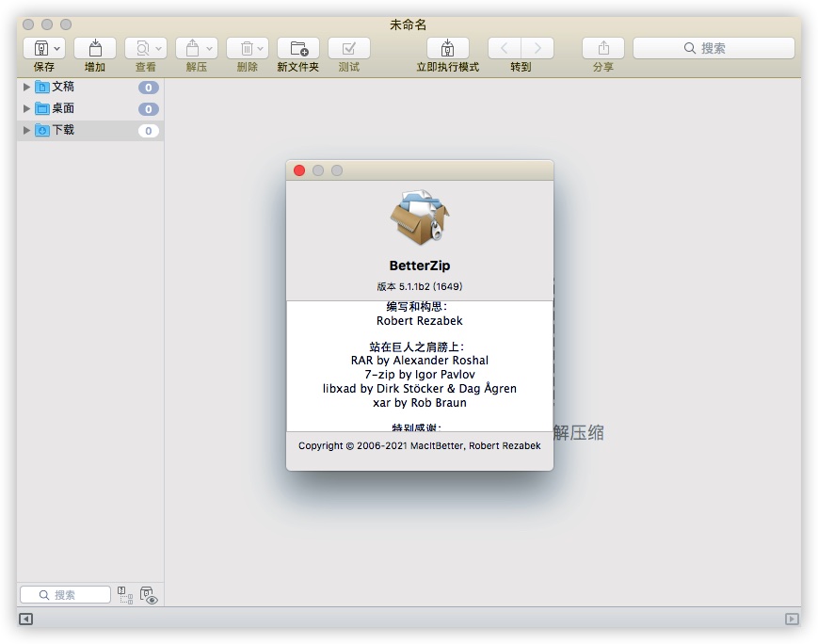Click the 查看 (View) toolbar icon
Image resolution: width=818 pixels, height=644 pixels.
click(142, 49)
